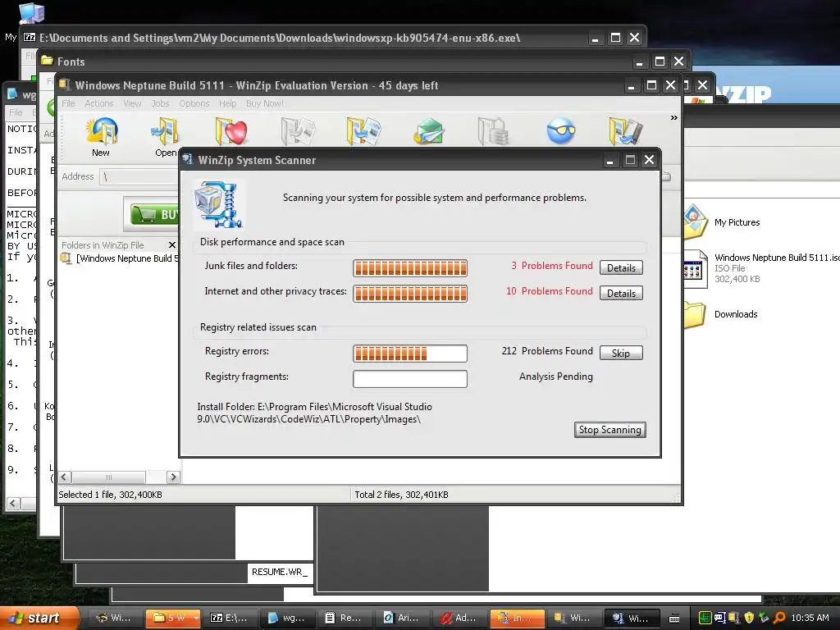Switch to the 'Ad...' taskbar item
This screenshot has height=630, width=840.
click(x=461, y=618)
